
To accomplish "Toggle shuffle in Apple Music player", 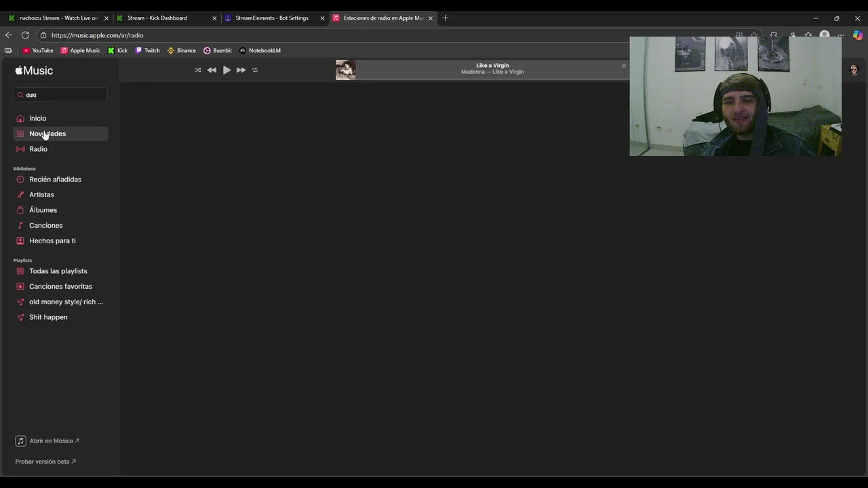I will pos(198,70).
